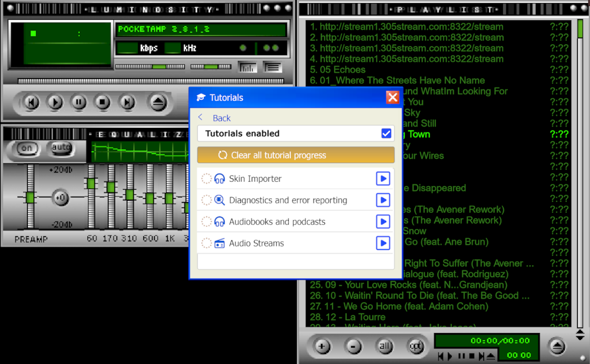Click the Eject button in the main player
The height and width of the screenshot is (364, 590).
point(158,103)
